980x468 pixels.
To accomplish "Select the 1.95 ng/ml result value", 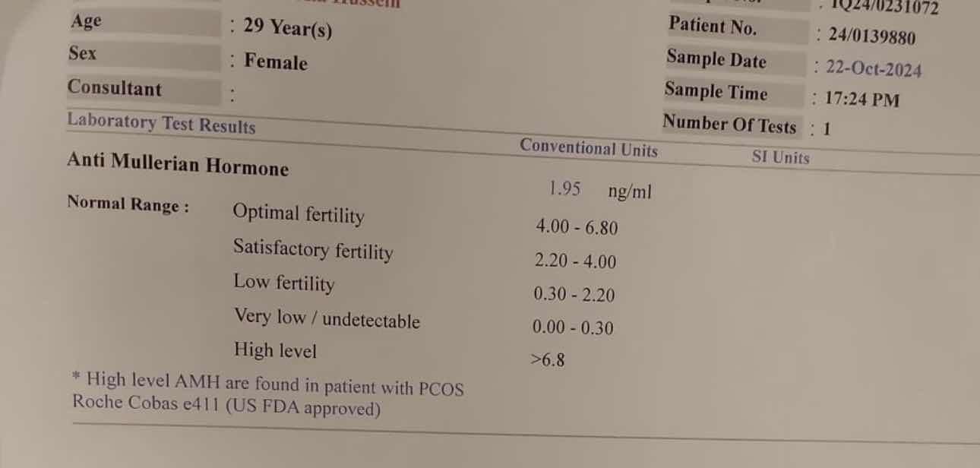I will 600,190.
